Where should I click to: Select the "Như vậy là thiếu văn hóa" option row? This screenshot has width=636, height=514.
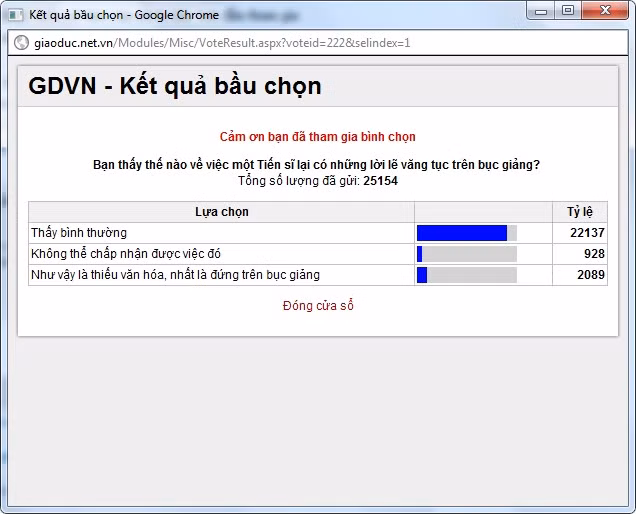click(x=175, y=274)
